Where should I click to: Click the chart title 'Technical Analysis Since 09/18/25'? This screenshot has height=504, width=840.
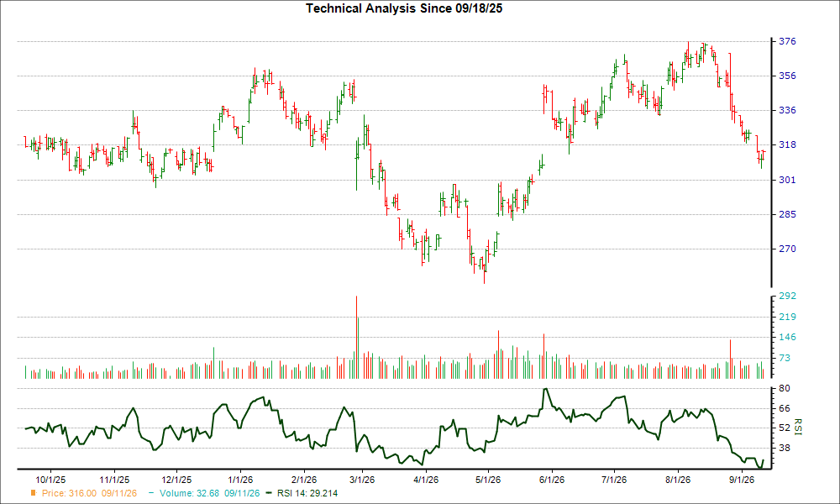(404, 8)
